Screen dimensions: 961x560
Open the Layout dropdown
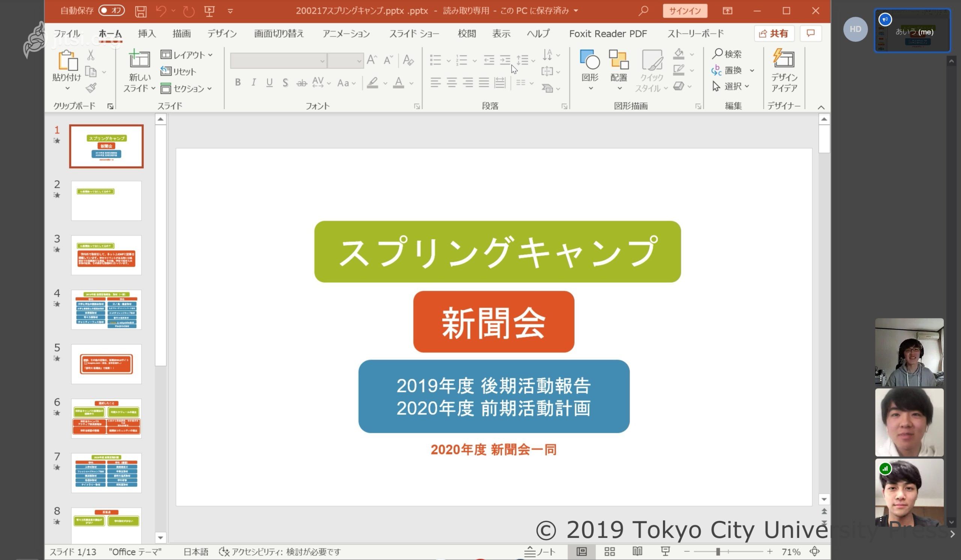click(x=186, y=55)
